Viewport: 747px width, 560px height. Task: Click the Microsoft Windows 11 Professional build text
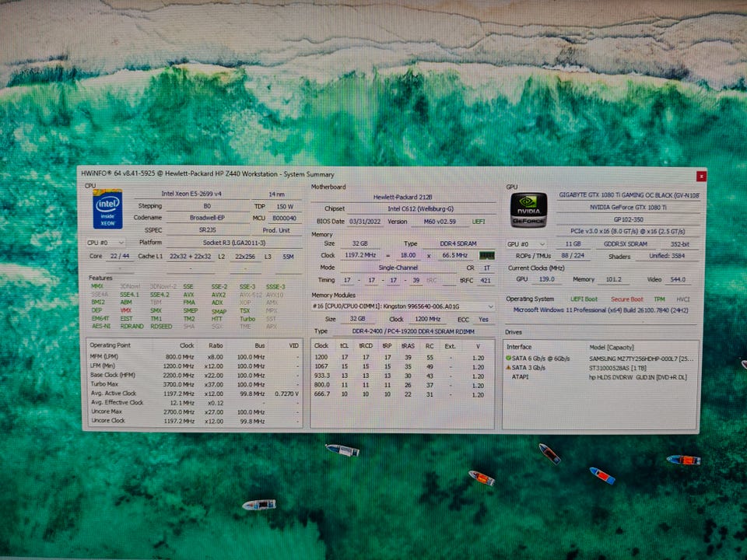[x=601, y=310]
